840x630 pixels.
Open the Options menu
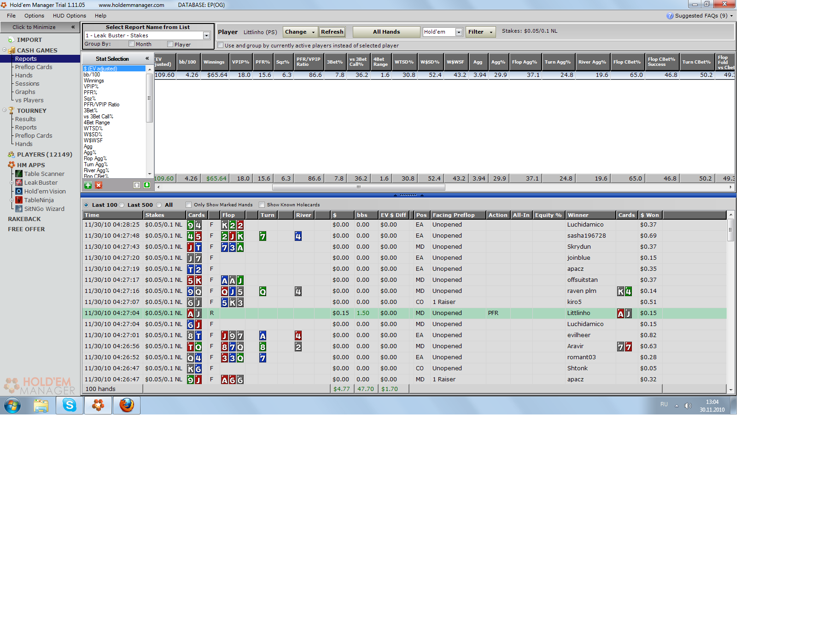[34, 16]
